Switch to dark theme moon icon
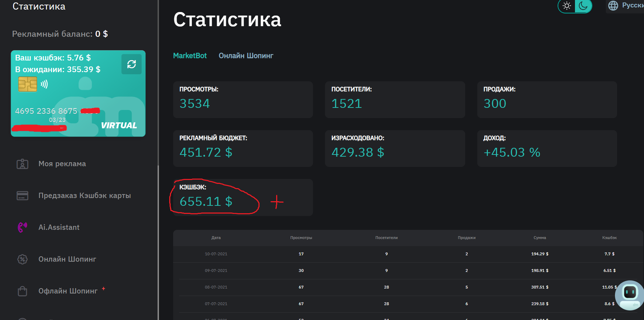644x320 pixels. click(583, 6)
